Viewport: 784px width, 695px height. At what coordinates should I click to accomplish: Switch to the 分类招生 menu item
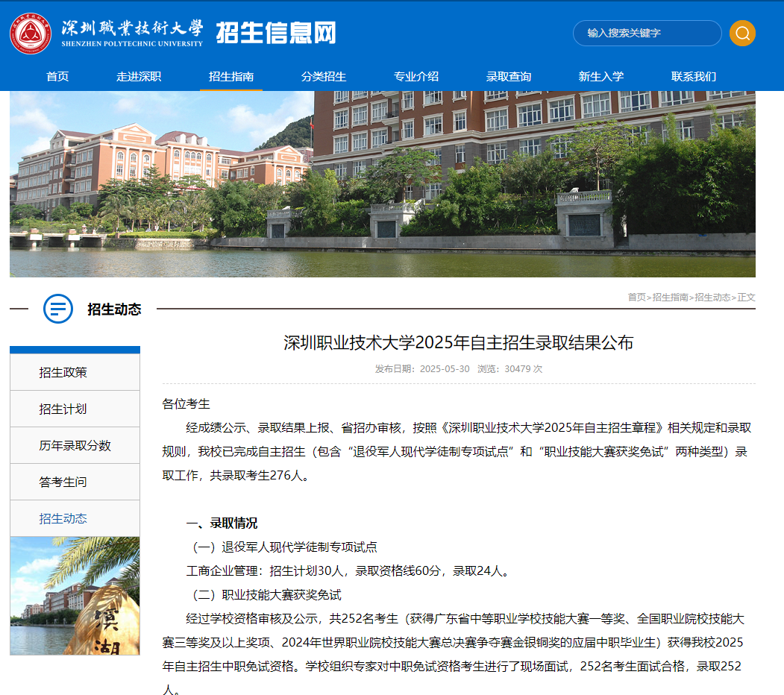pos(324,76)
